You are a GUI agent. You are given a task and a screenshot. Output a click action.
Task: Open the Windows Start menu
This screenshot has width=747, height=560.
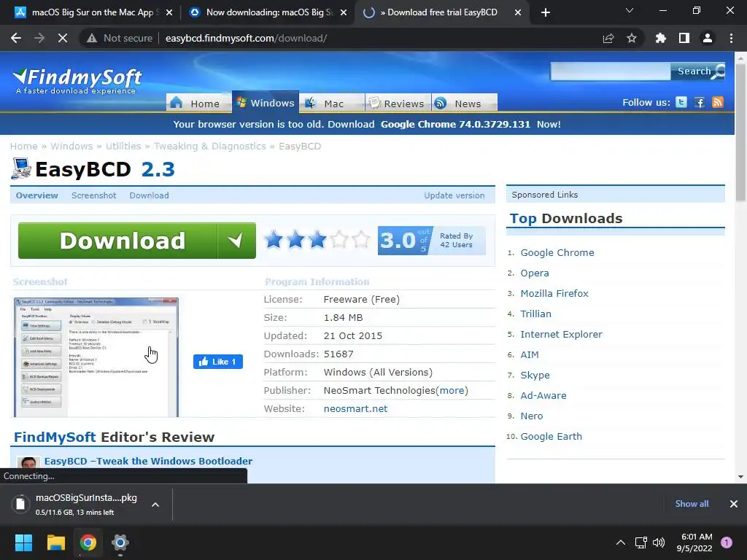pyautogui.click(x=23, y=542)
